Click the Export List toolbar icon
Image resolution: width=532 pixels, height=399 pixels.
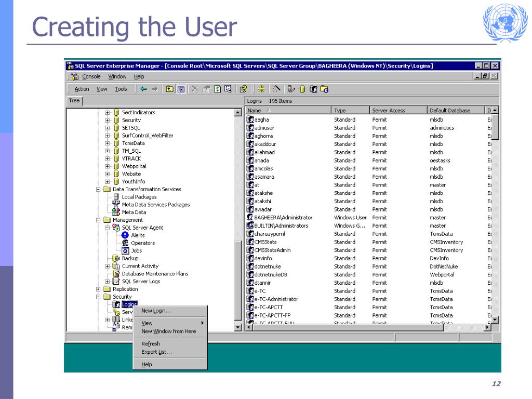(x=229, y=89)
